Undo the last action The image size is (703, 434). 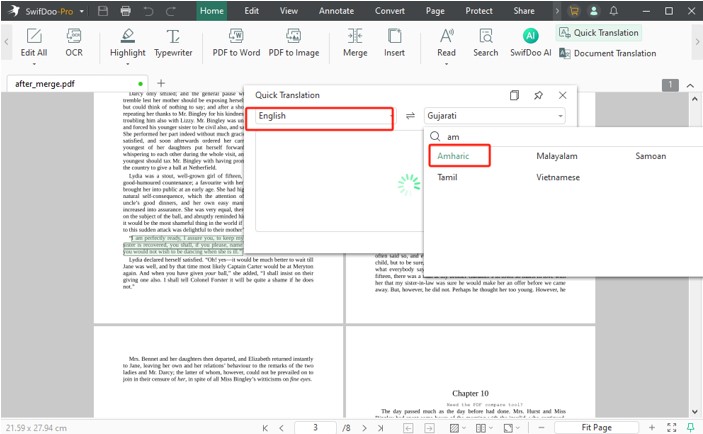tap(148, 11)
